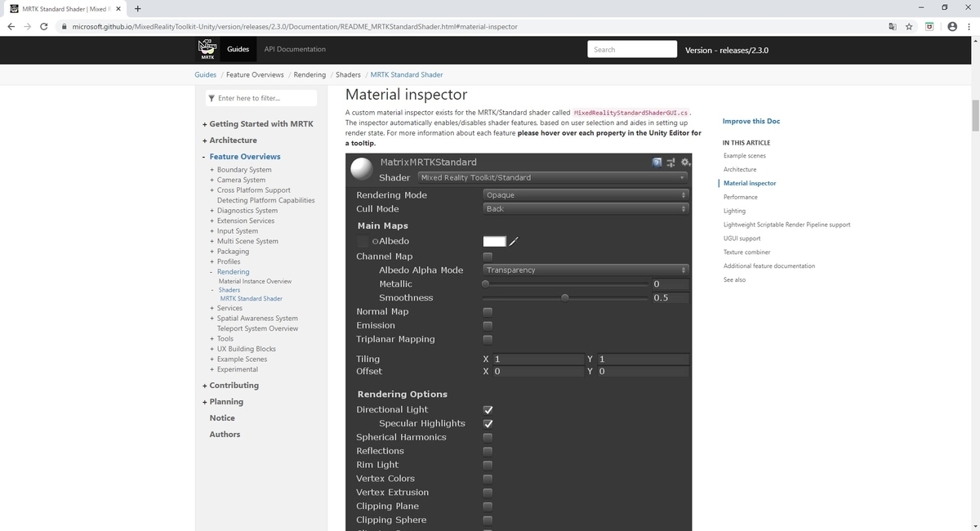Click the Tiling X value field

point(537,359)
